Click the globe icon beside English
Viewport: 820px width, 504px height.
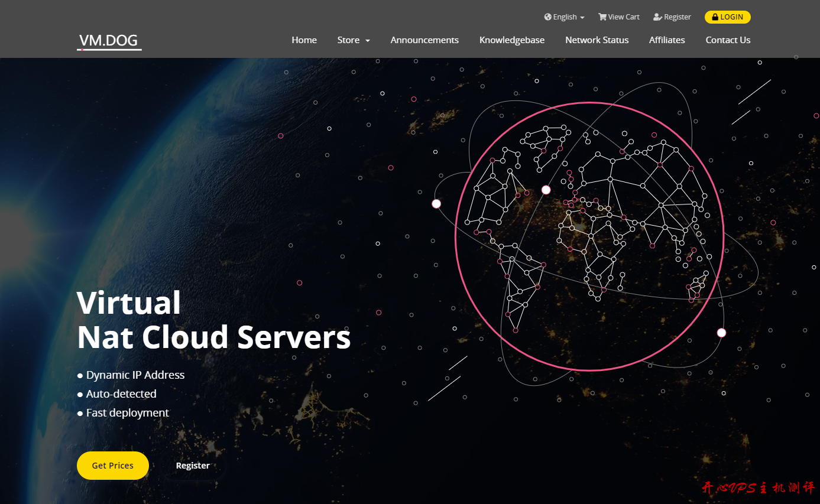[x=547, y=17]
